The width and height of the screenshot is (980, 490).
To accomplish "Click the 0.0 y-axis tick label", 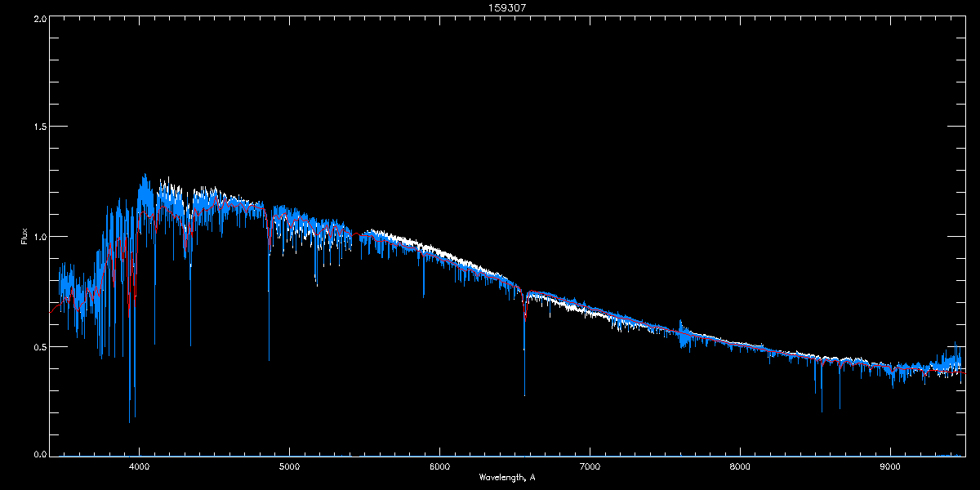I will click(40, 452).
